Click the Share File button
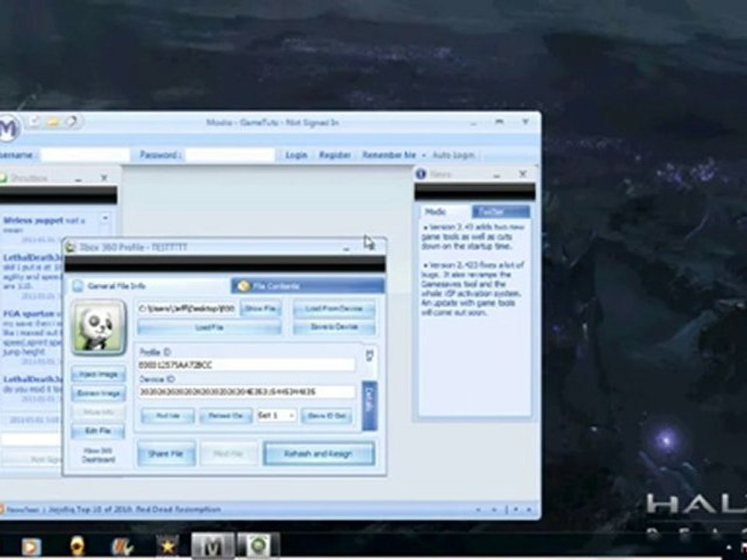This screenshot has height=560, width=747. click(166, 453)
